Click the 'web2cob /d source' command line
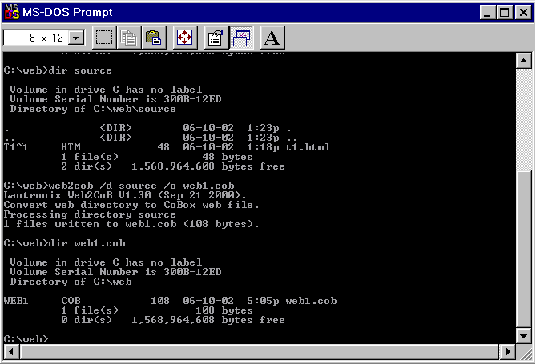The width and height of the screenshot is (535, 364). [119, 186]
